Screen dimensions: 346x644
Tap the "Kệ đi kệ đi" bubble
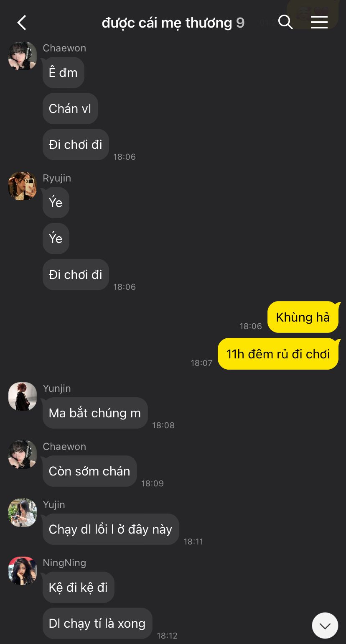click(x=78, y=587)
